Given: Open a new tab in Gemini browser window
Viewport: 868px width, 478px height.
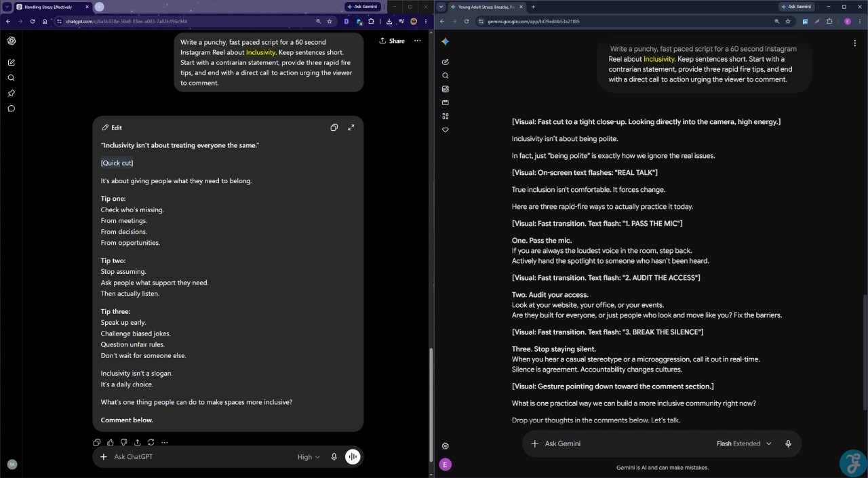Looking at the screenshot, I should click(533, 7).
